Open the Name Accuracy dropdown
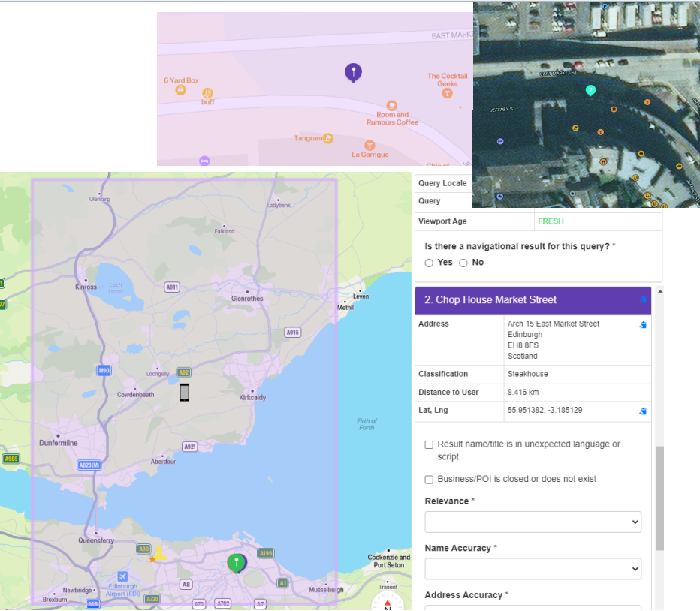The image size is (700, 611). (x=533, y=569)
